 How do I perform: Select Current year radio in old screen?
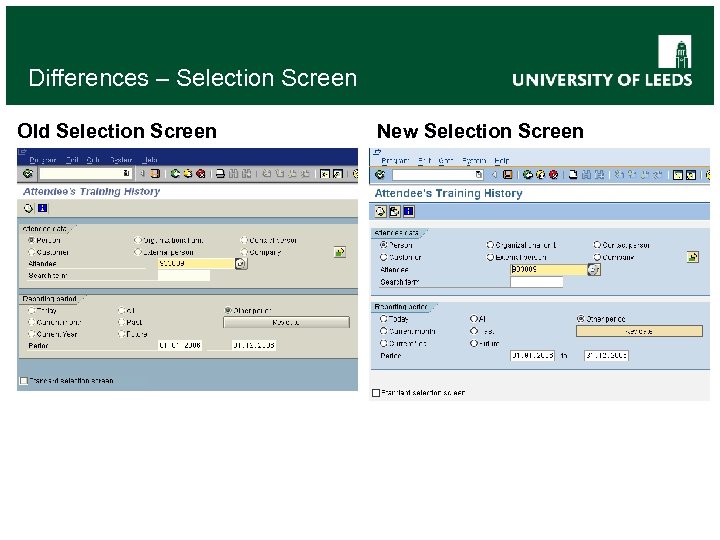click(31, 334)
